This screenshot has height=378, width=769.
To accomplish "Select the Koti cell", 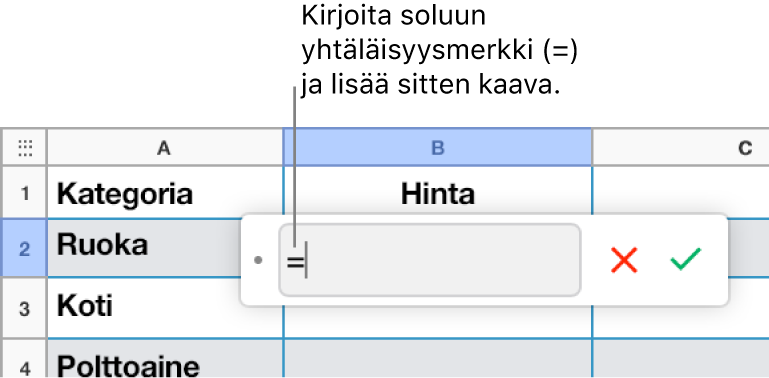I will [144, 308].
